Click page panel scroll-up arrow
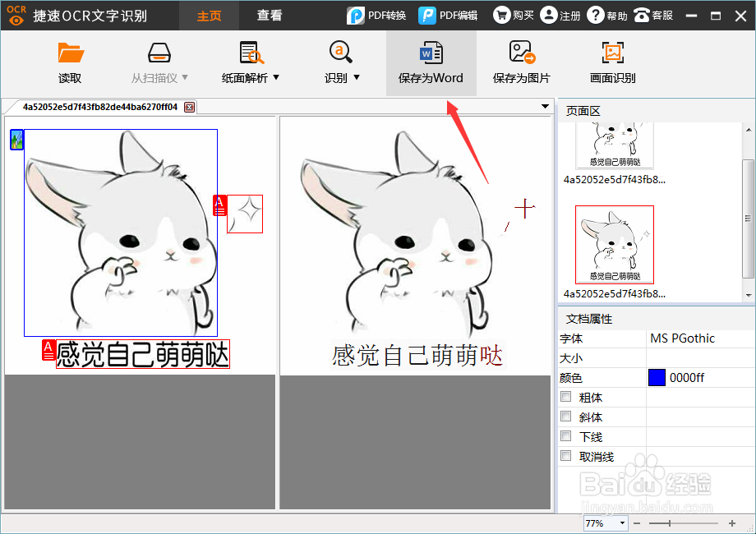This screenshot has height=534, width=756. click(749, 130)
